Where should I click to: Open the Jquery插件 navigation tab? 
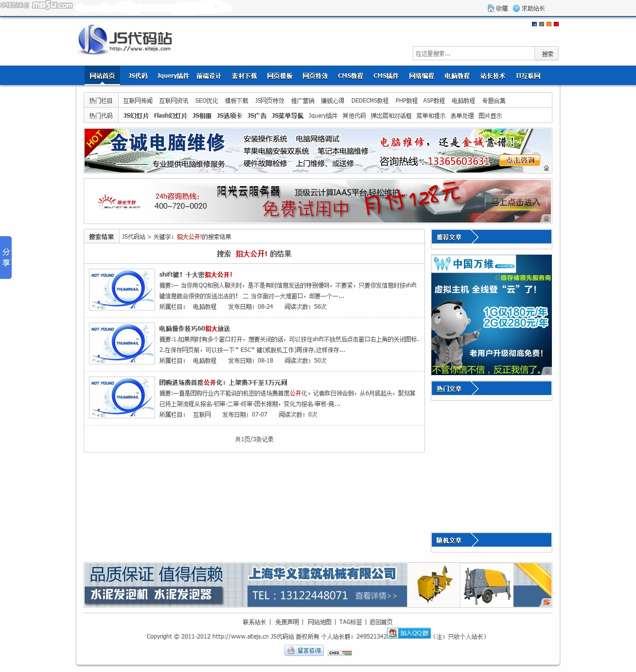point(173,76)
